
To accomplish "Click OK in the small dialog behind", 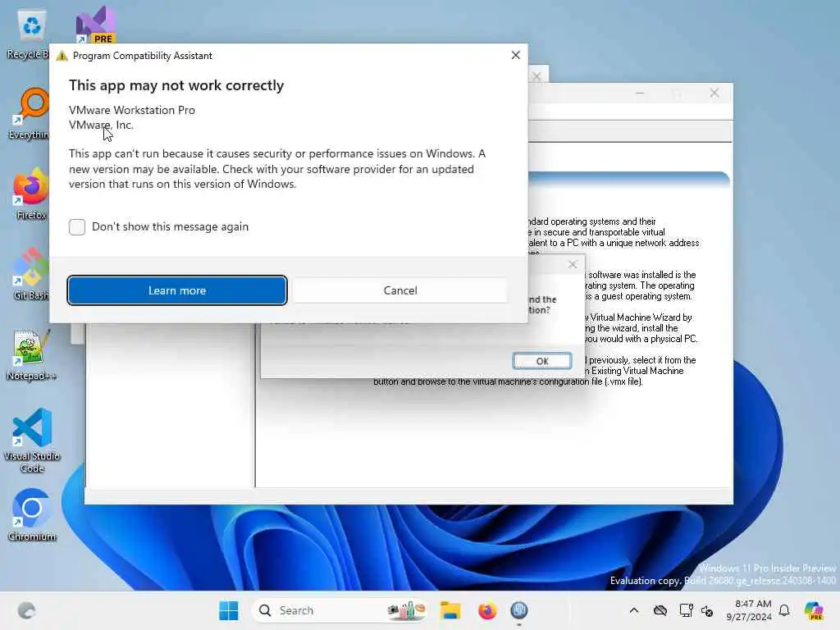I will click(542, 361).
